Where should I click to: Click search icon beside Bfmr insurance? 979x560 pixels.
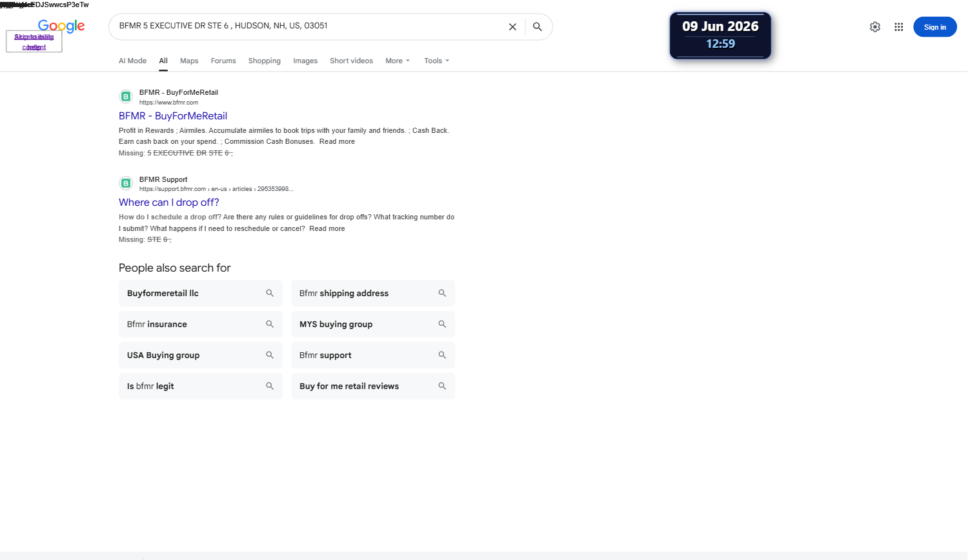270,324
